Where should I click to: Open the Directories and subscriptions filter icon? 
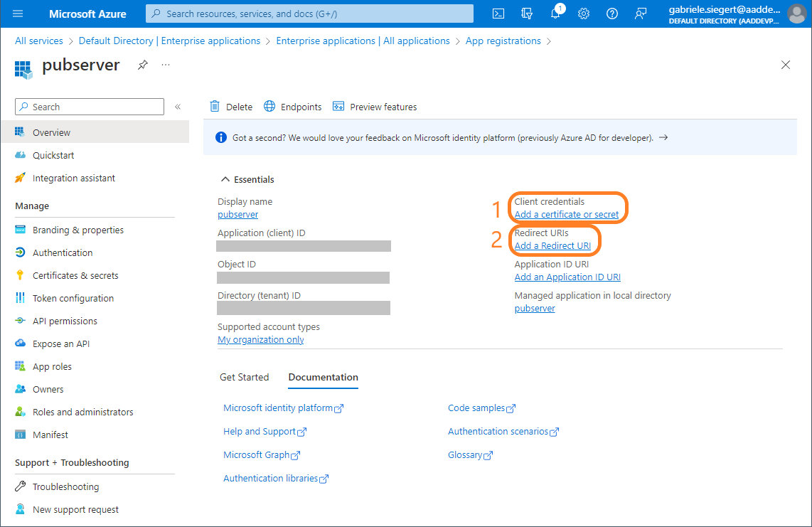527,14
